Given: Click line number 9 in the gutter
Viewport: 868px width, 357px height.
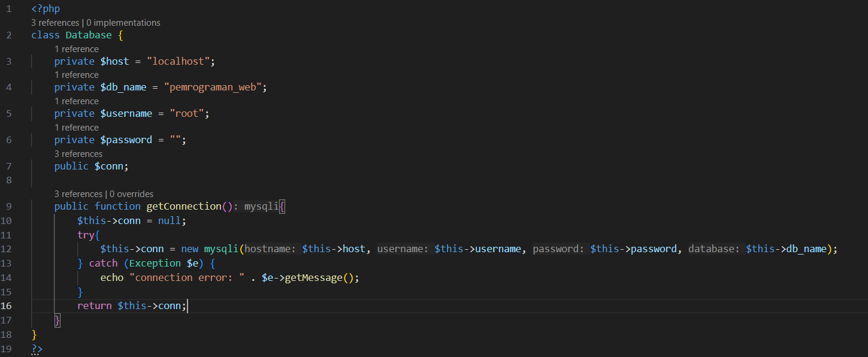Looking at the screenshot, I should tap(8, 206).
